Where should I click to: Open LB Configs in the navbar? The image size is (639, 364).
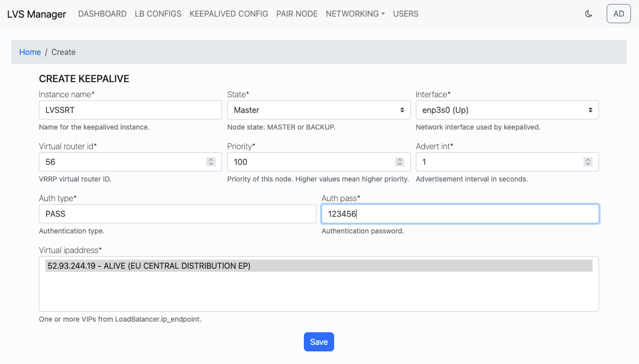(158, 14)
